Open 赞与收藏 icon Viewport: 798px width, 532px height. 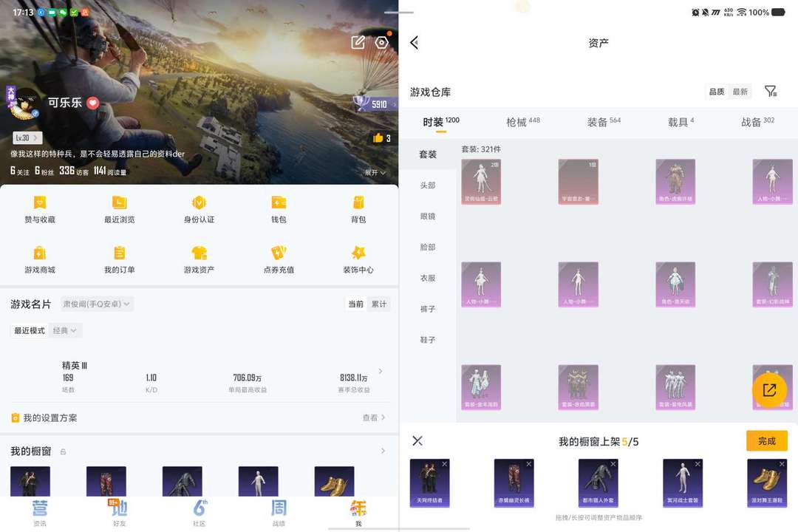40,202
